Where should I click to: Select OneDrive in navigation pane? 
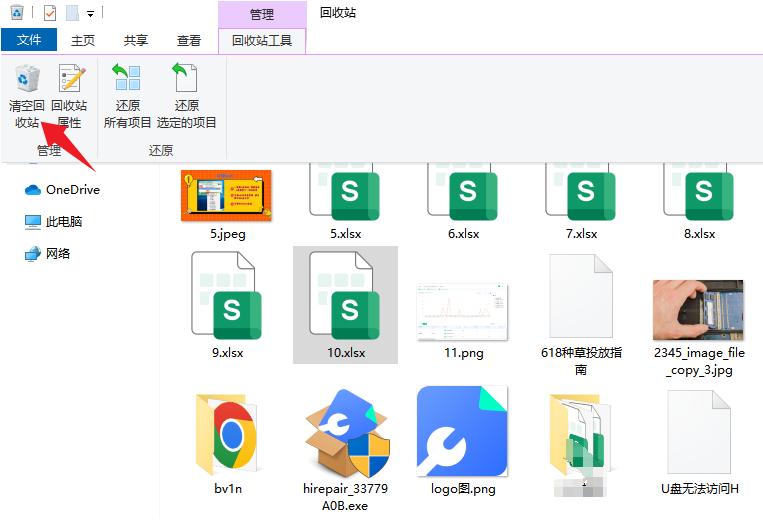[x=62, y=190]
